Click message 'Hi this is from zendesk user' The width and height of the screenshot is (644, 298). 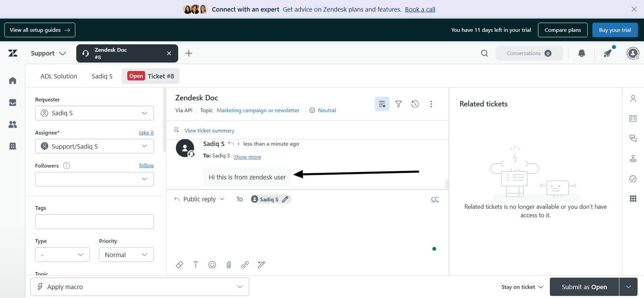(x=247, y=177)
